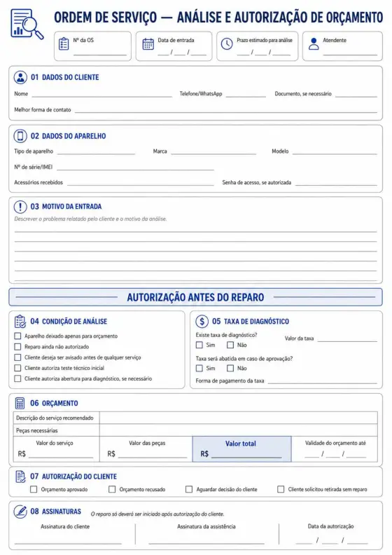Check 'Cliente autoriza abertura para diagnóstico'
Viewport: 392px width, 555px height.
(x=17, y=378)
